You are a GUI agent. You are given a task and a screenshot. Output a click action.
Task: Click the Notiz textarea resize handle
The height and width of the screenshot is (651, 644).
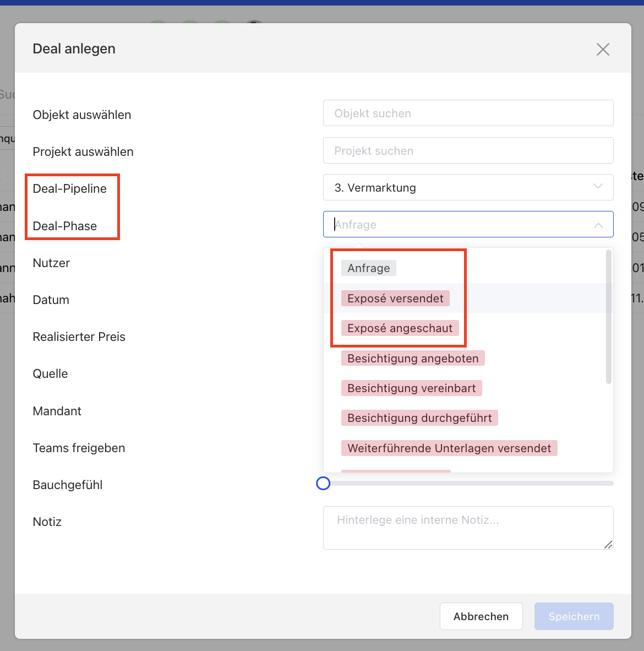click(x=608, y=545)
